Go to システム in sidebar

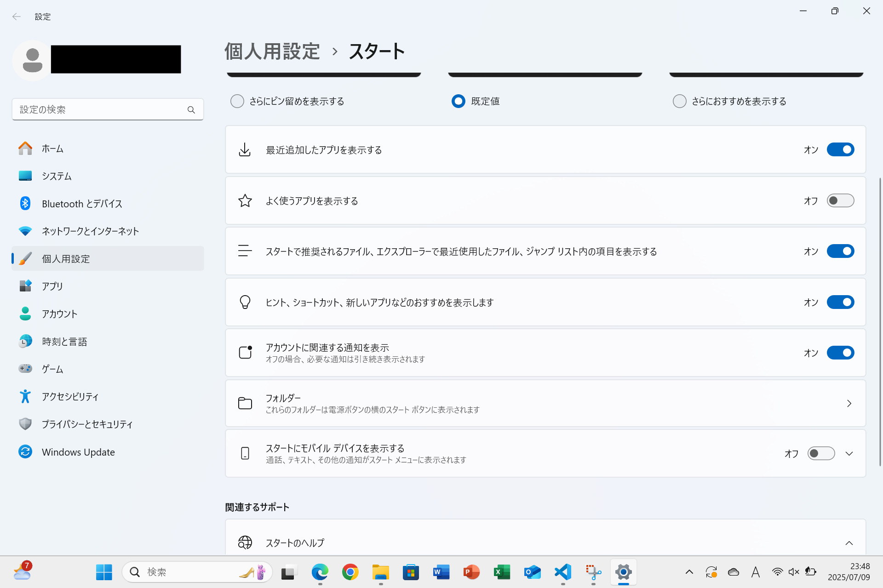[x=57, y=176]
